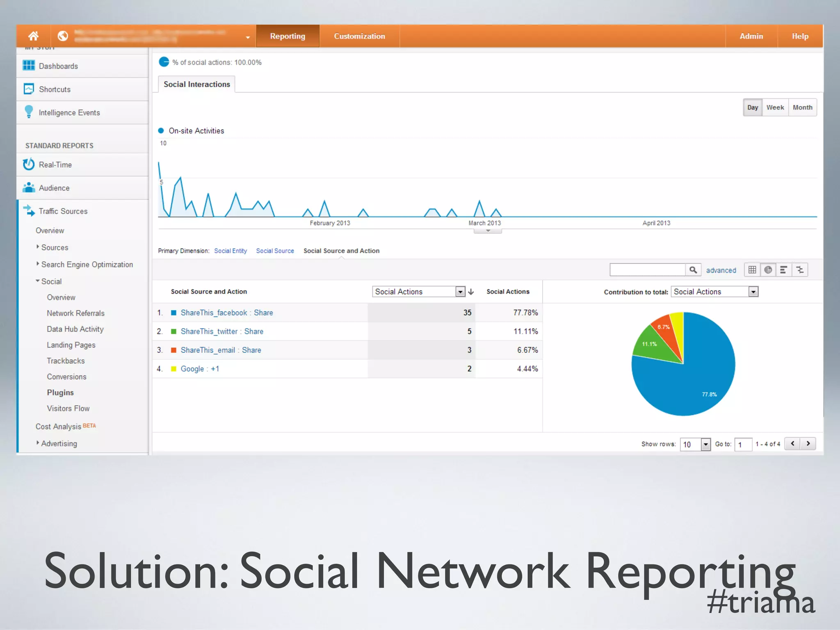Switch to the Reporting tab
Image resolution: width=840 pixels, height=630 pixels.
(288, 36)
